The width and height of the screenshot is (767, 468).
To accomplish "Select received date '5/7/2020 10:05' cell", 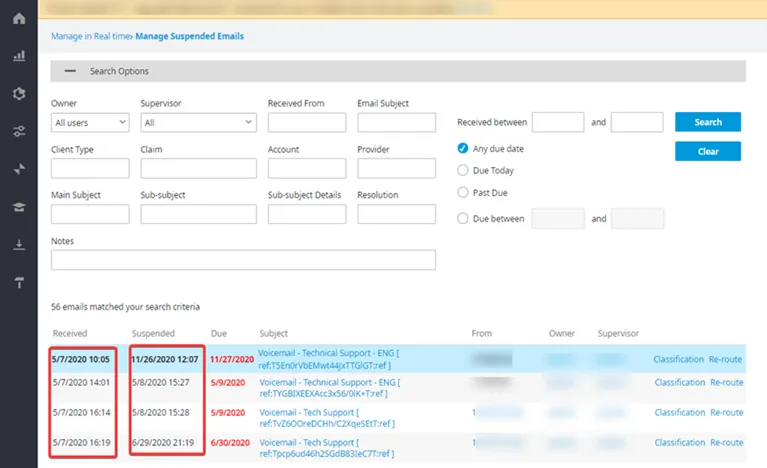I will pyautogui.click(x=81, y=359).
